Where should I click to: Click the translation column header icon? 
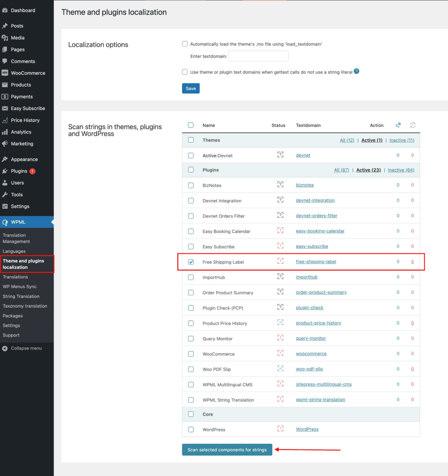(x=398, y=125)
